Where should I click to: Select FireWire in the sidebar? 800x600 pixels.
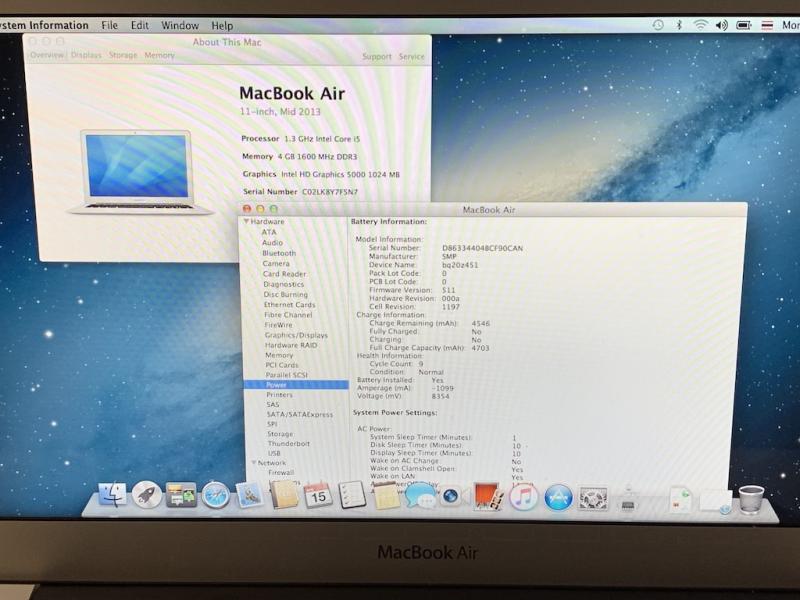coord(278,325)
